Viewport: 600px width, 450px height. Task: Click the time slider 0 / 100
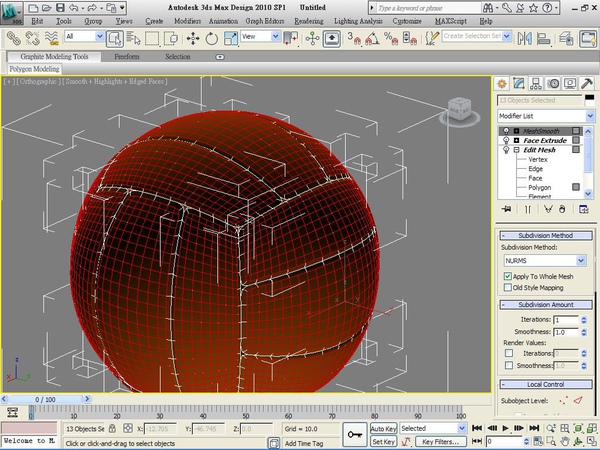click(x=45, y=399)
